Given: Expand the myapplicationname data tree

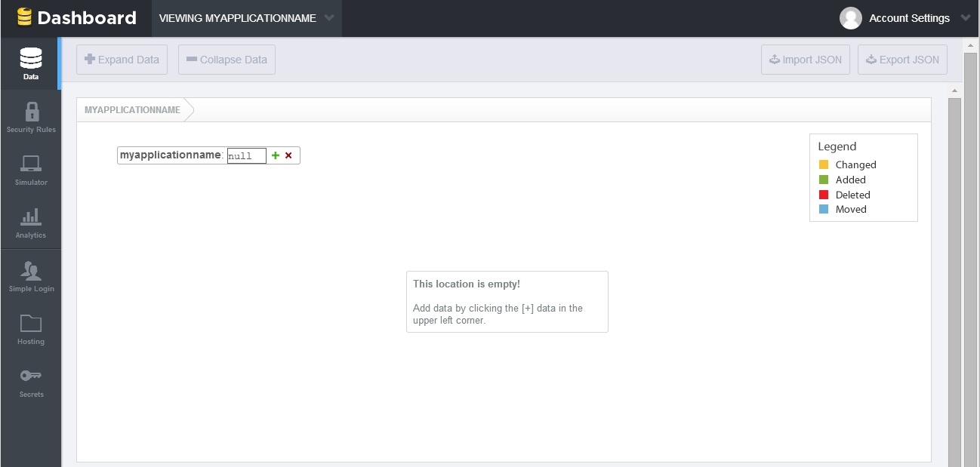Looking at the screenshot, I should (171, 155).
